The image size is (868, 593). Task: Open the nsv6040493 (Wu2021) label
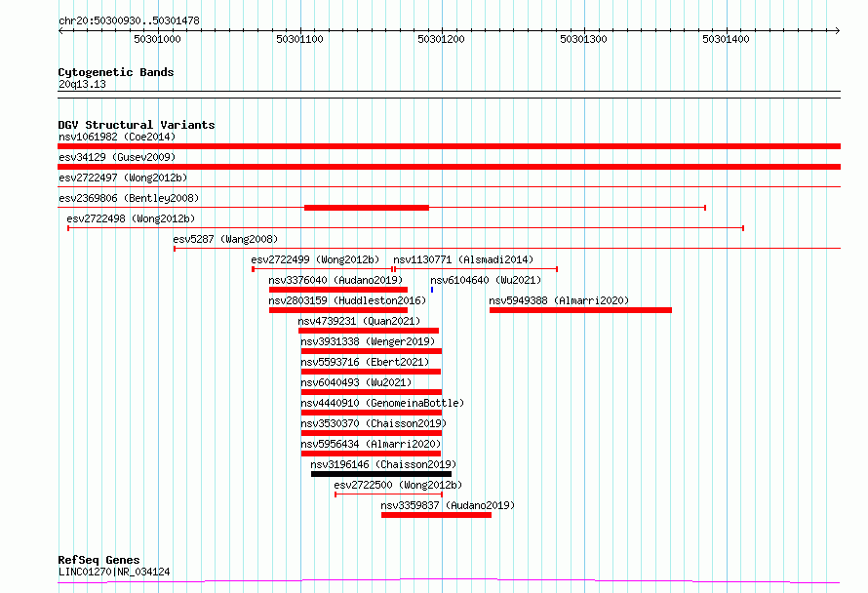356,382
